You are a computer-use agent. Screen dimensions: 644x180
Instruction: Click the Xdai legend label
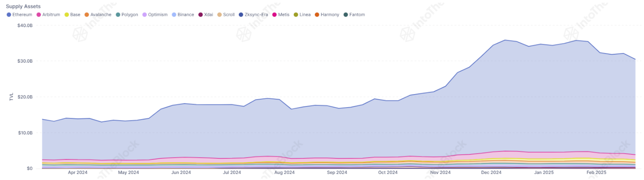(x=209, y=15)
